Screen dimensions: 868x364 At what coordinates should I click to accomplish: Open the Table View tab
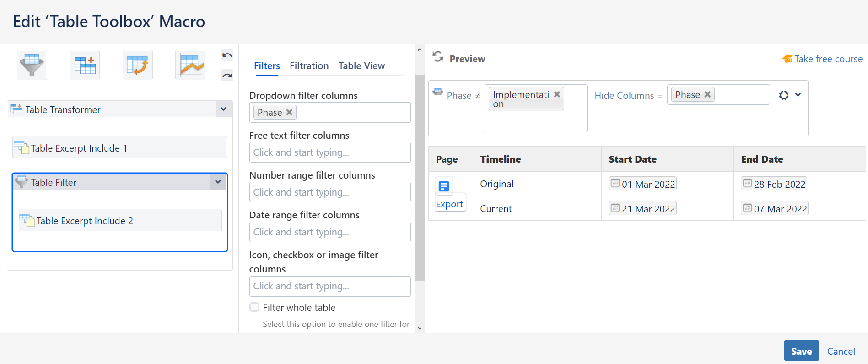click(361, 66)
